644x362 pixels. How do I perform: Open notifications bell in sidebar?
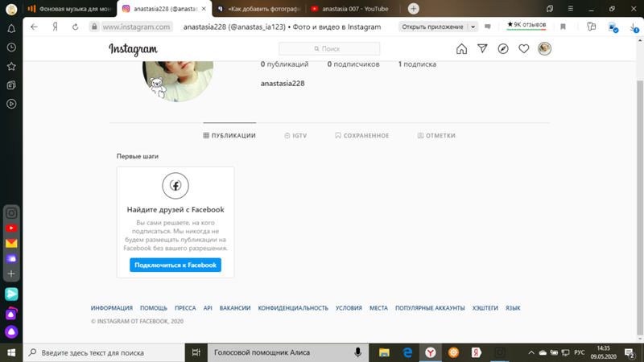11,29
